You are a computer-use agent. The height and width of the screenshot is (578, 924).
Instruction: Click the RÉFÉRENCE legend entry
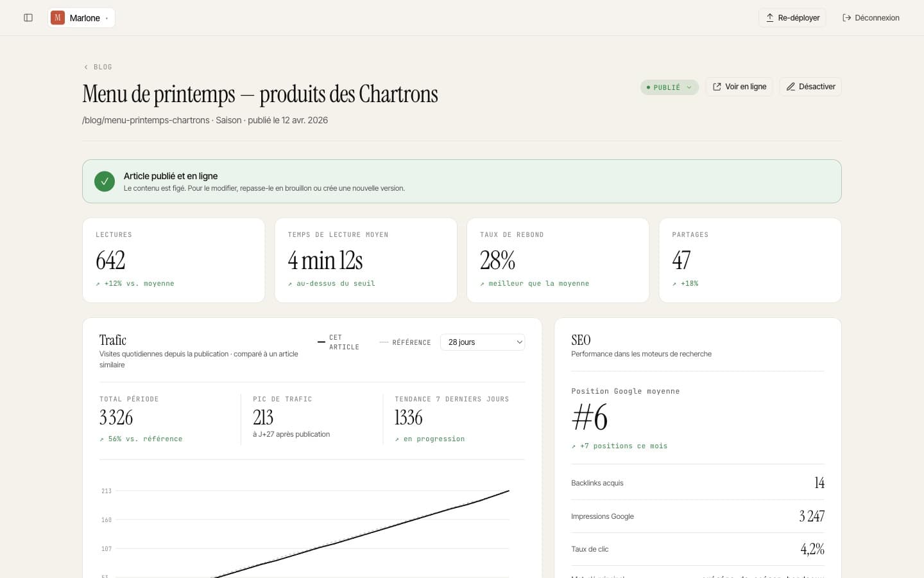[x=406, y=342]
